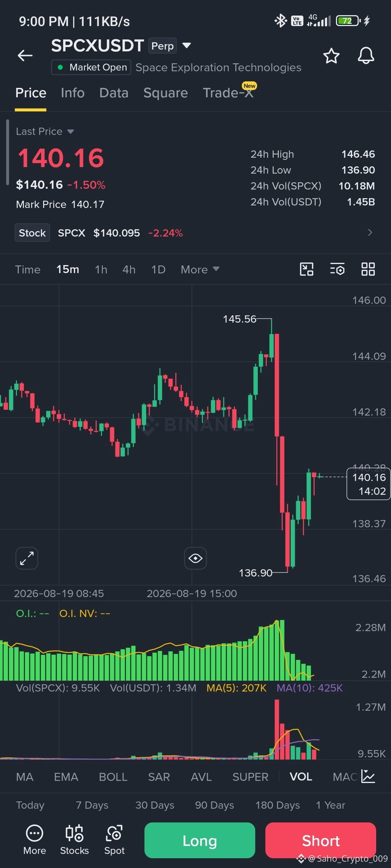Select the 7 Days performance range
The image size is (391, 868).
[92, 805]
